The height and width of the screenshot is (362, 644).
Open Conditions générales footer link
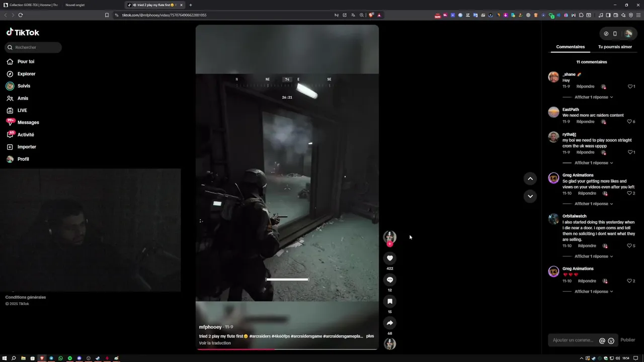26,297
